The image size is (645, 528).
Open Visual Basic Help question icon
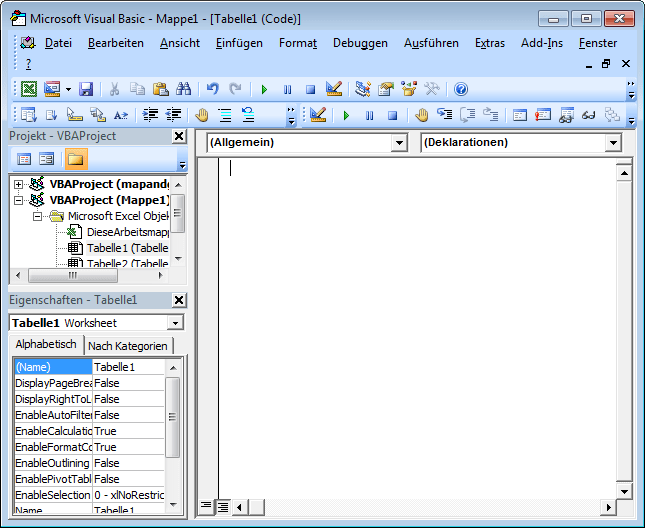(x=461, y=89)
